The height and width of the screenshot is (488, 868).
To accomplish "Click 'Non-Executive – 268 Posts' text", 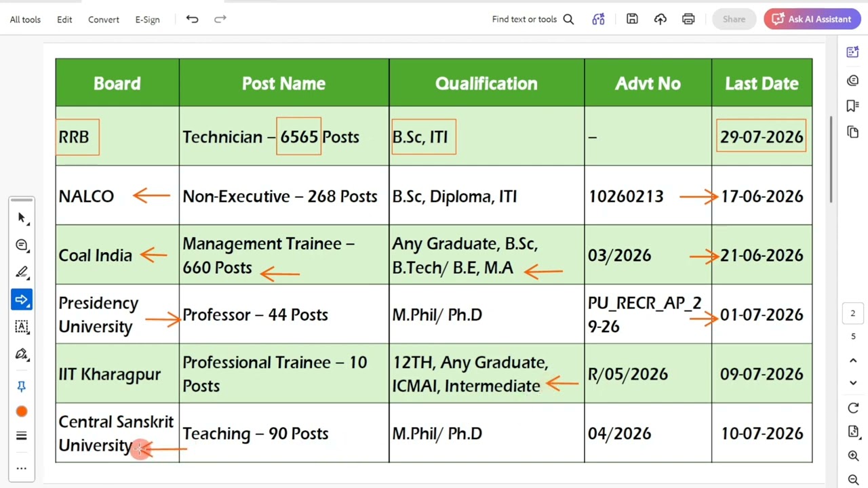I will point(279,196).
